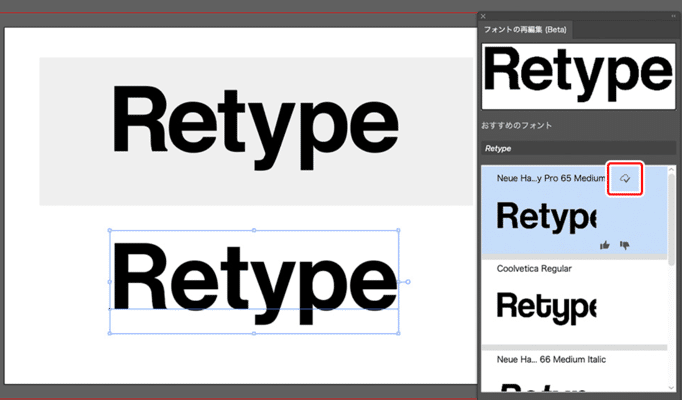Select the Retype text object with bounding box
682x400 pixels.
pos(254,283)
